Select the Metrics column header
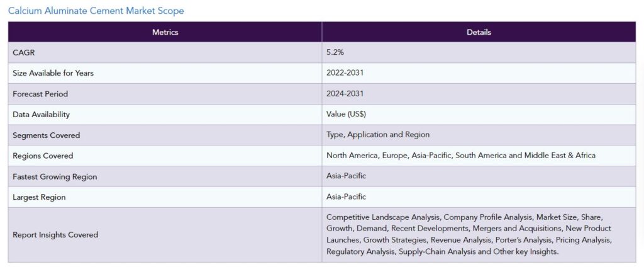This screenshot has width=644, height=269. [x=165, y=32]
